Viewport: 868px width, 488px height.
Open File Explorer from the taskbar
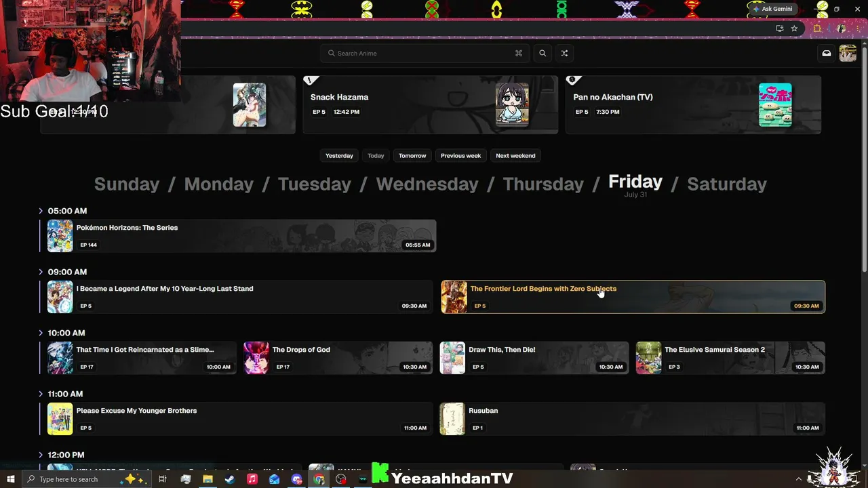click(208, 479)
